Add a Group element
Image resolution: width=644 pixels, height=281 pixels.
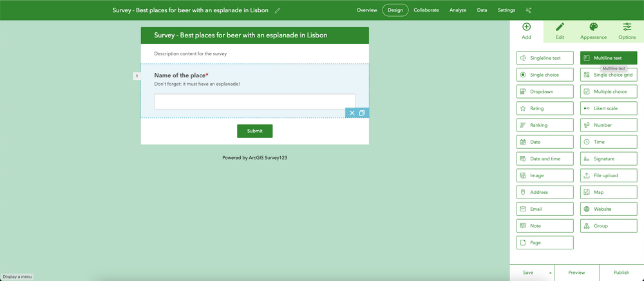tap(608, 226)
